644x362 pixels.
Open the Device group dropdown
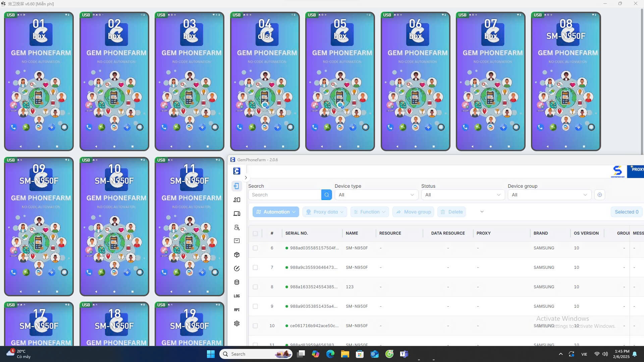point(549,195)
